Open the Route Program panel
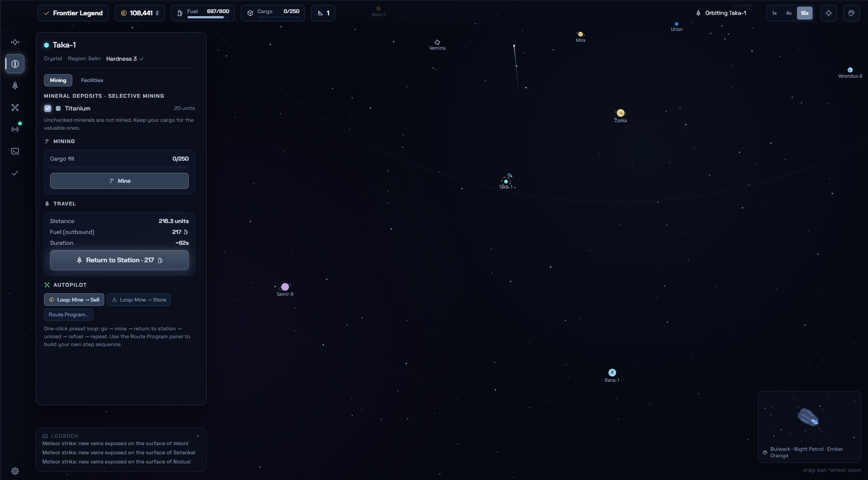This screenshot has height=480, width=868. tap(69, 314)
